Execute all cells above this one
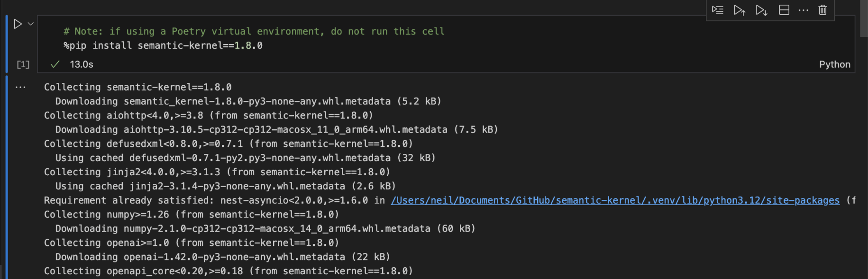Image resolution: width=868 pixels, height=279 pixels. 740,10
